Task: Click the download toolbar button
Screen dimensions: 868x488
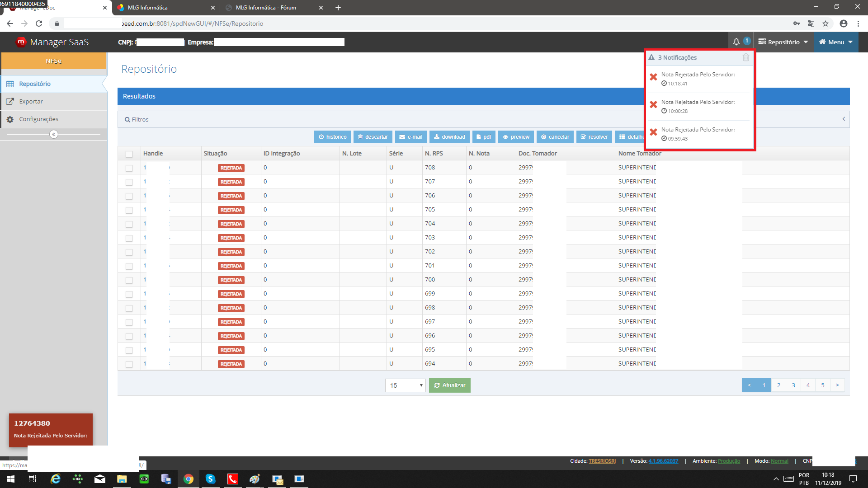Action: pyautogui.click(x=449, y=137)
